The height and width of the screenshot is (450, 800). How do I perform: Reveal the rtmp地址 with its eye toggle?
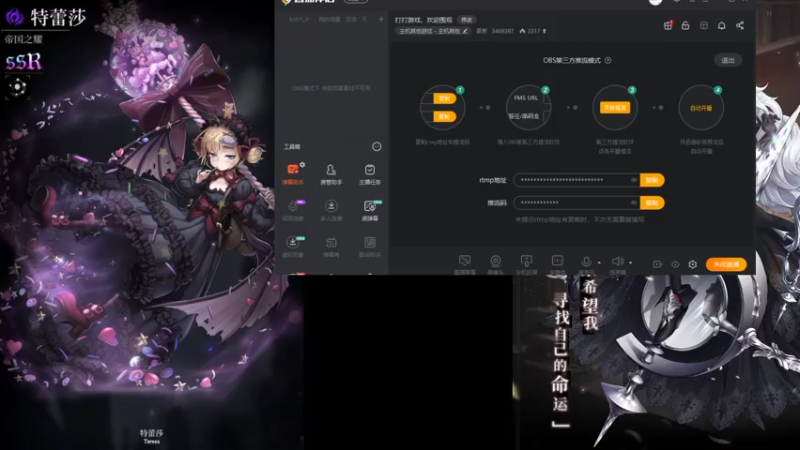pyautogui.click(x=634, y=180)
